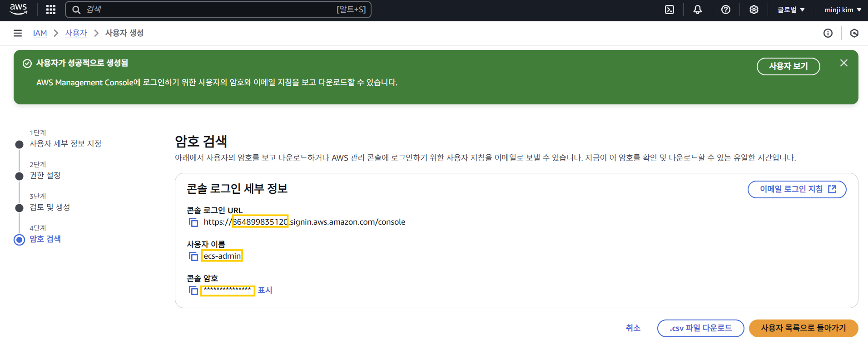This screenshot has height=344, width=868.
Task: Select step 검토 및 생성
Action: coord(50,207)
